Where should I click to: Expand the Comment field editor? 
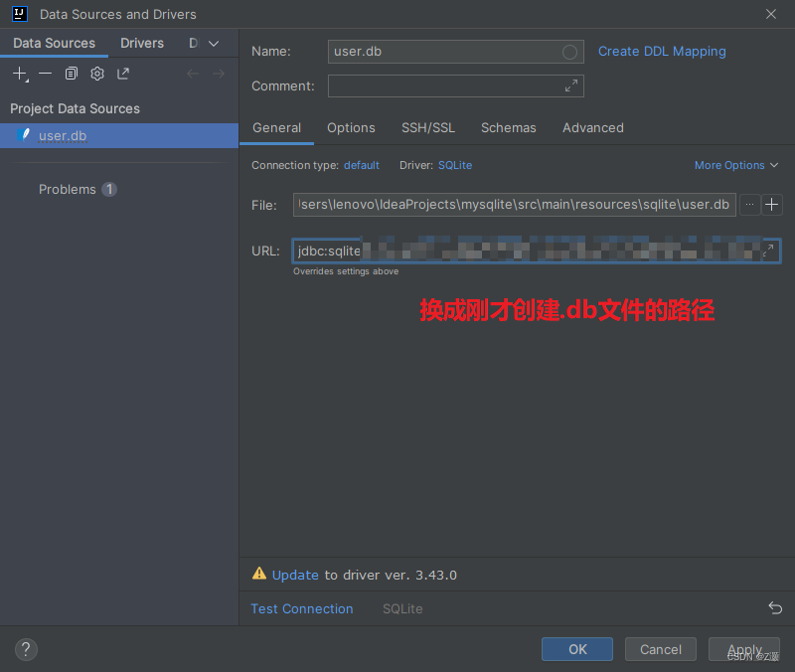(x=571, y=85)
